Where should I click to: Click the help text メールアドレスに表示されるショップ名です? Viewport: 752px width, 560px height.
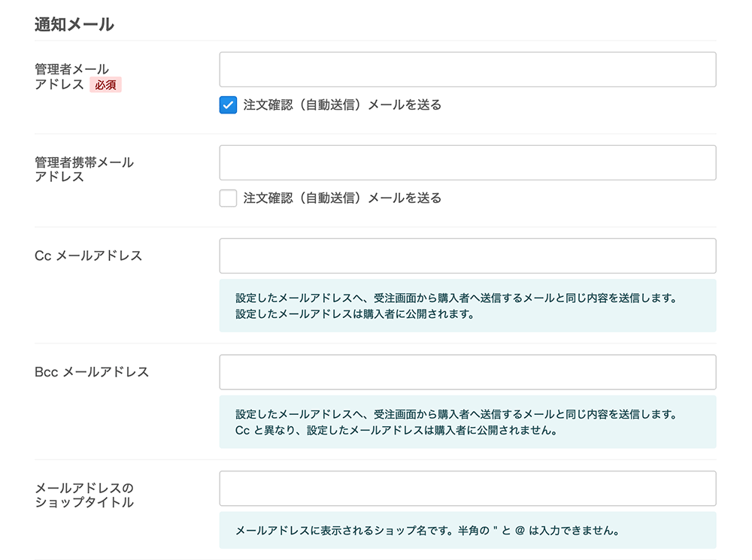click(427, 530)
